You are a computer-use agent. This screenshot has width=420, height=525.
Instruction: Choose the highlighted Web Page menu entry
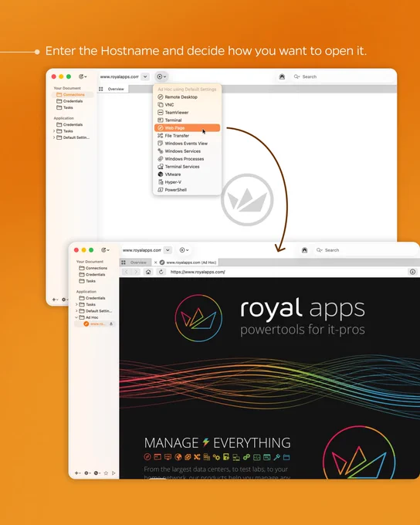click(187, 128)
